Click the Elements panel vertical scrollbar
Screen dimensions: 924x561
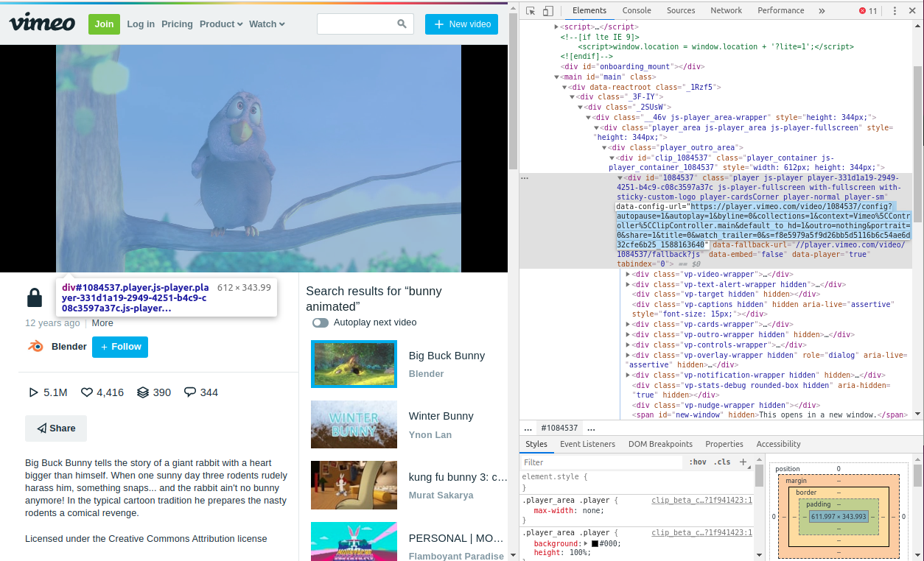(917, 221)
